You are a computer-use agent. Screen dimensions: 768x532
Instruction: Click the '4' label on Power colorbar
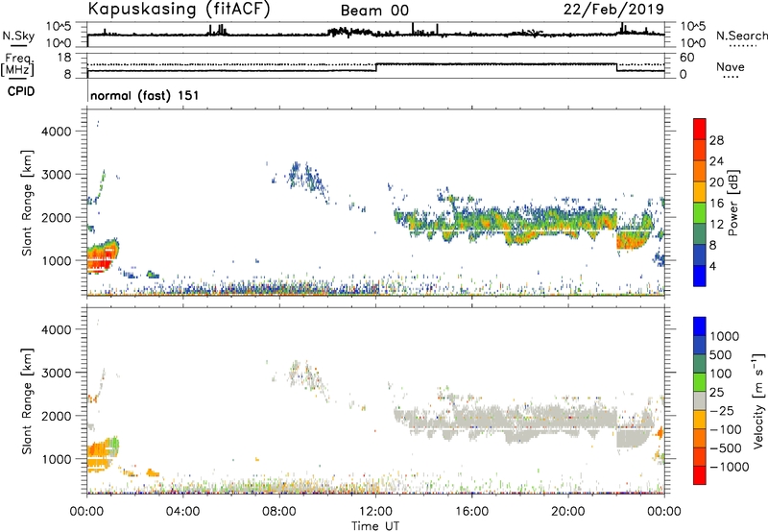[712, 266]
